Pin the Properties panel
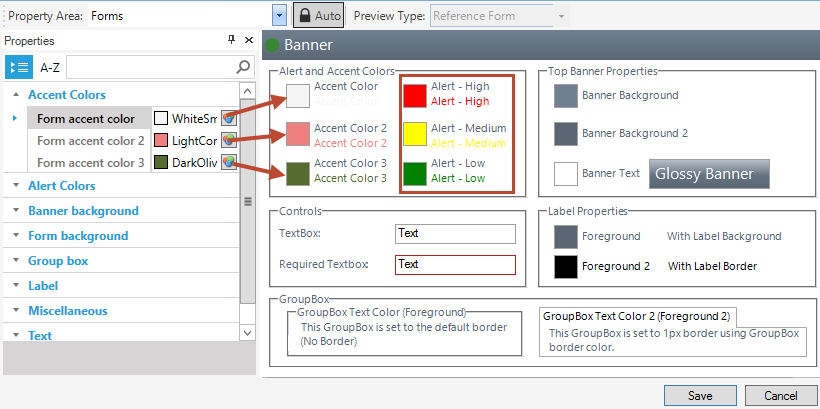The image size is (820, 409). [231, 40]
